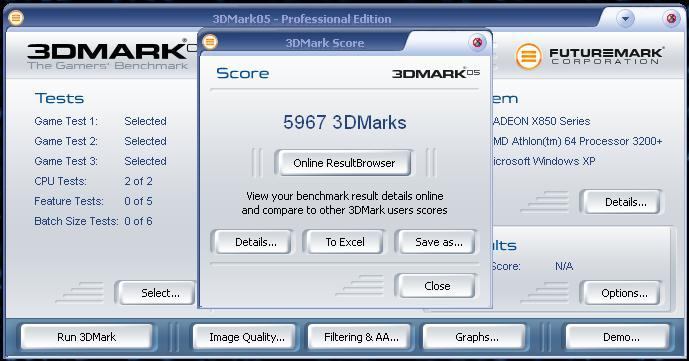Open score Details in the dialog
Viewport: 689px width, 361px height.
256,242
